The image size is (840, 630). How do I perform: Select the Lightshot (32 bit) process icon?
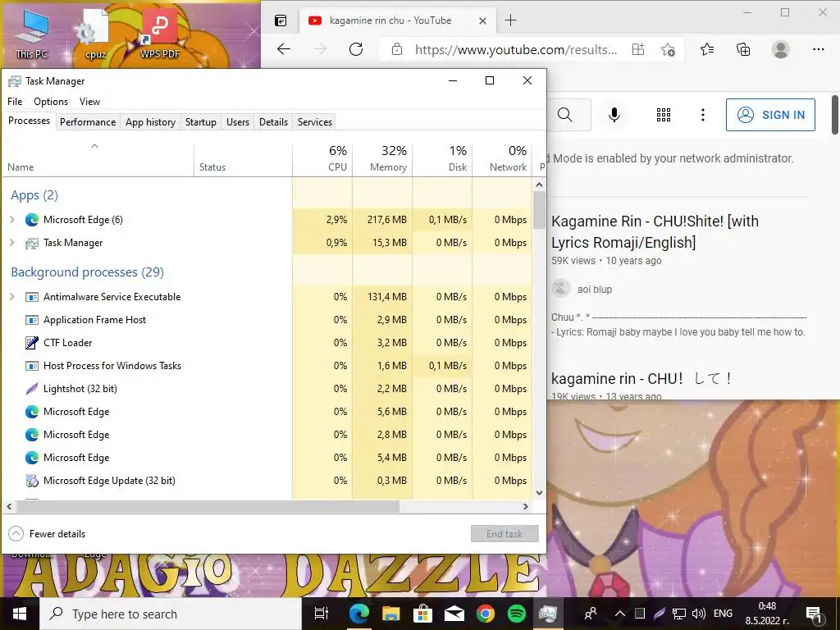tap(32, 388)
